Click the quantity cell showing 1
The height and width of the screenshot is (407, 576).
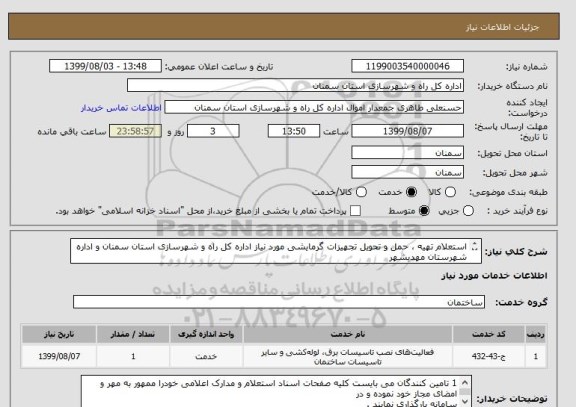pyautogui.click(x=133, y=356)
